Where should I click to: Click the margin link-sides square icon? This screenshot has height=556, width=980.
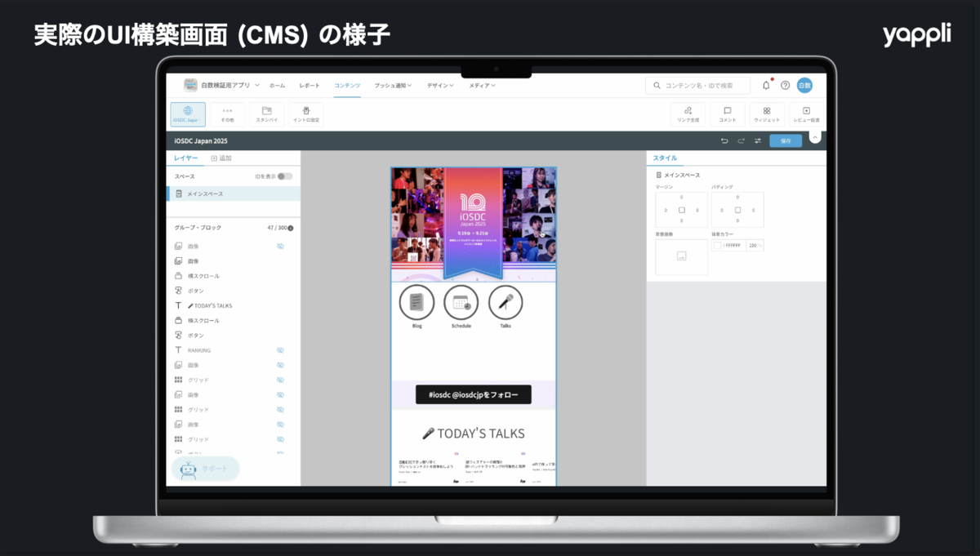682,210
